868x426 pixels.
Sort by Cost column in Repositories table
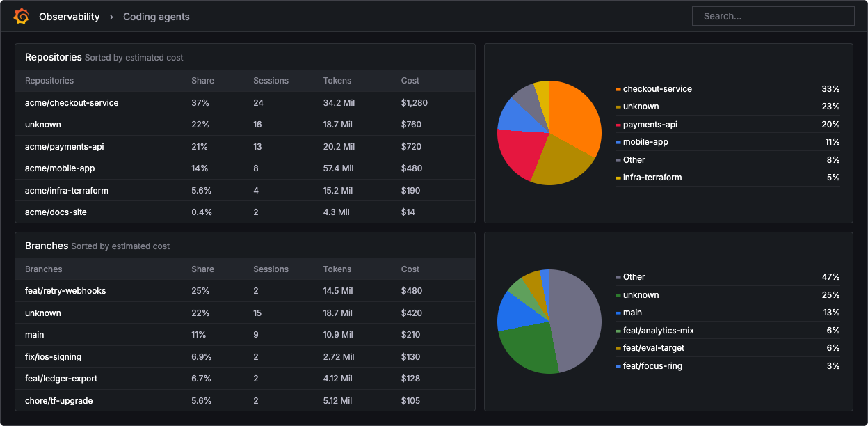point(410,81)
